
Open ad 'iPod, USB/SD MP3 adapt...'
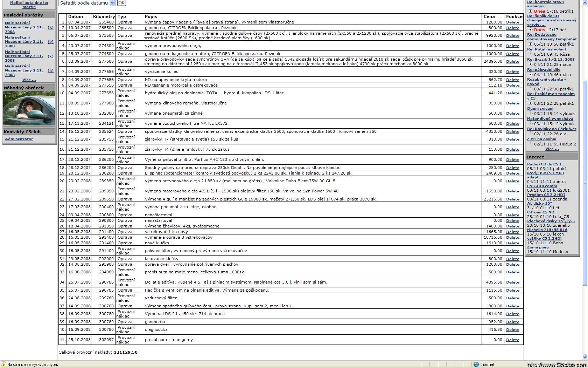[545, 175]
